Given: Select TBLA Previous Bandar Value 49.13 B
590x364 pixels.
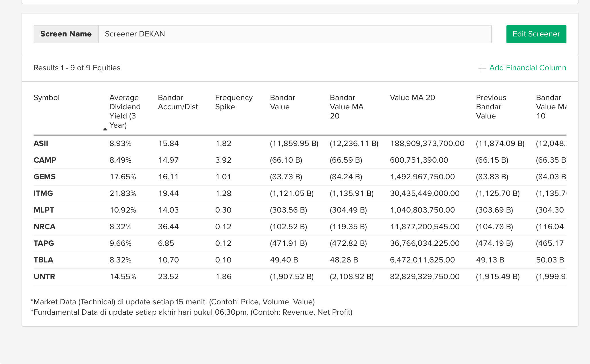Looking at the screenshot, I should click(490, 260).
